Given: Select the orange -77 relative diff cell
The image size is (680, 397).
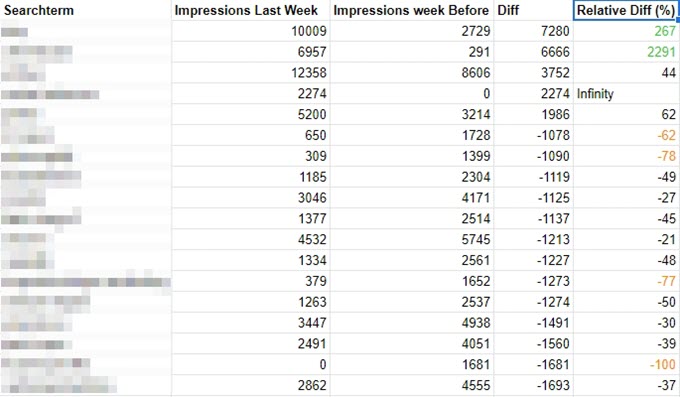Looking at the screenshot, I should pyautogui.click(x=626, y=281).
